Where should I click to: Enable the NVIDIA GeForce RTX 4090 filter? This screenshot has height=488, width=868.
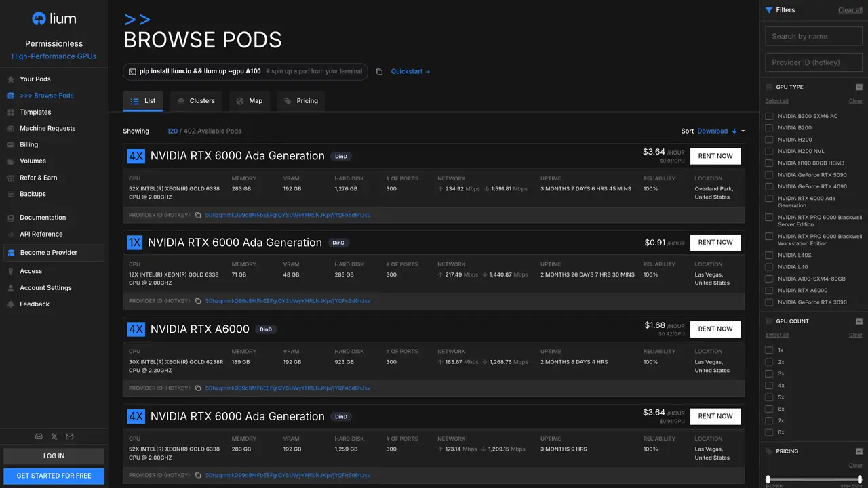(x=769, y=186)
